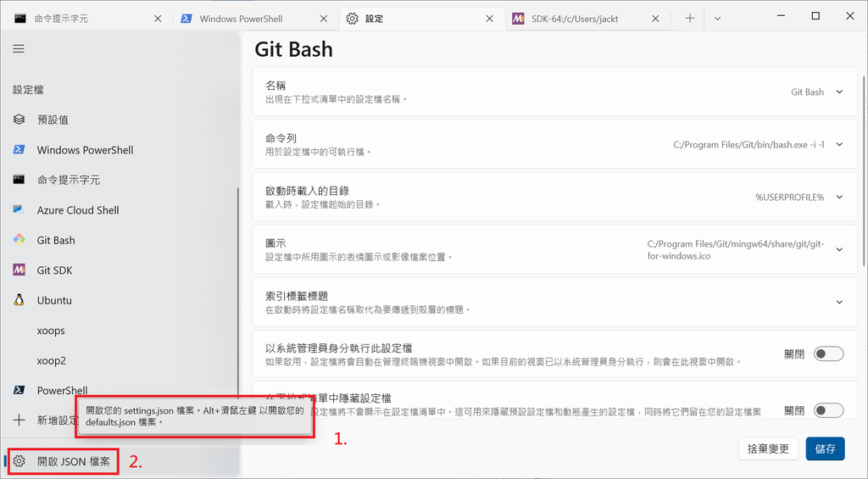Open the new tab profile dropdown arrow

pos(717,19)
